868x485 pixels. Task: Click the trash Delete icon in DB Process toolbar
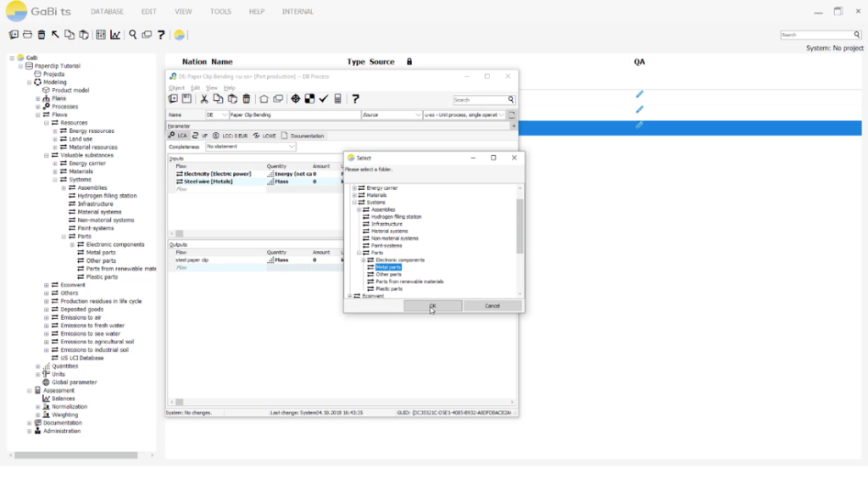(x=247, y=98)
